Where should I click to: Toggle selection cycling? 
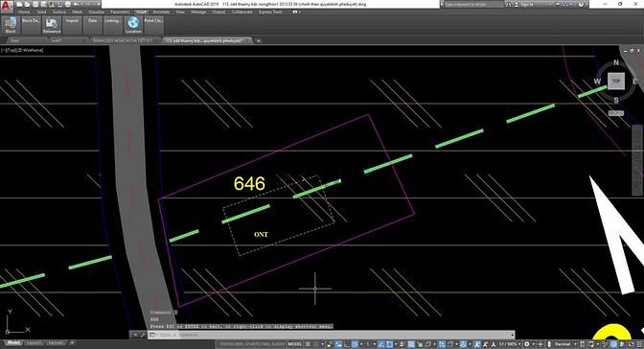click(420, 343)
